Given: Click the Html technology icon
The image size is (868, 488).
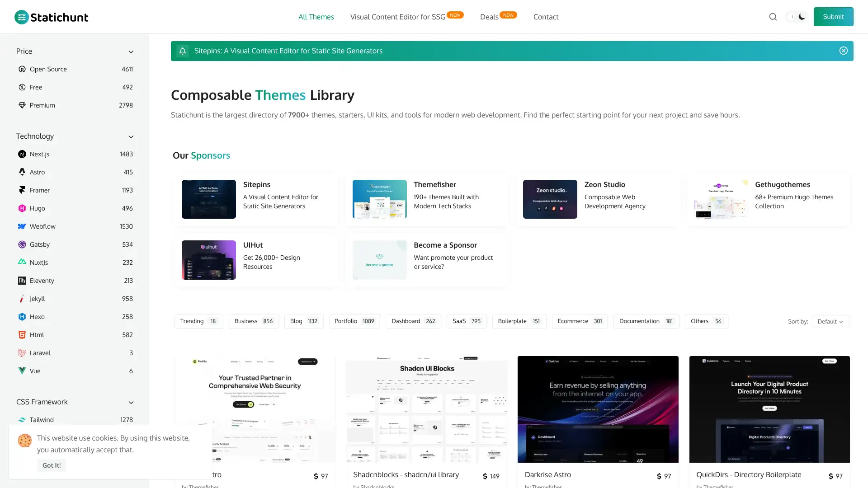Looking at the screenshot, I should [22, 335].
